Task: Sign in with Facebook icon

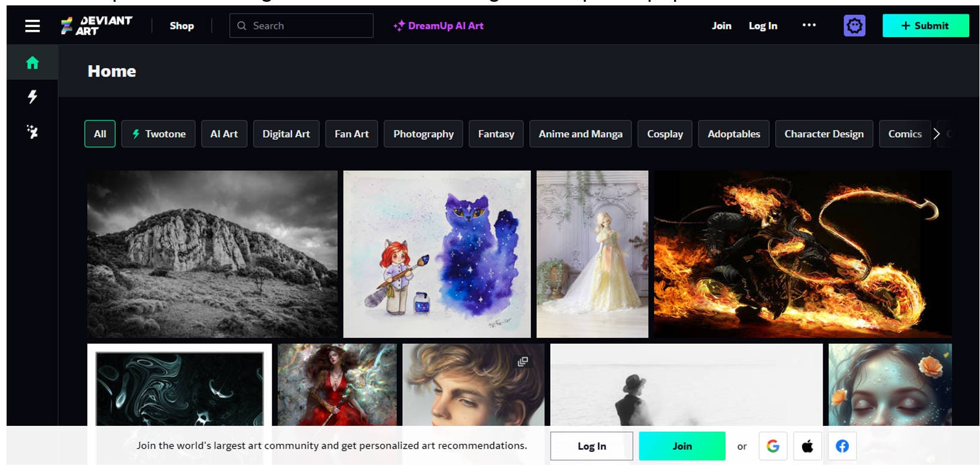Action: tap(842, 446)
